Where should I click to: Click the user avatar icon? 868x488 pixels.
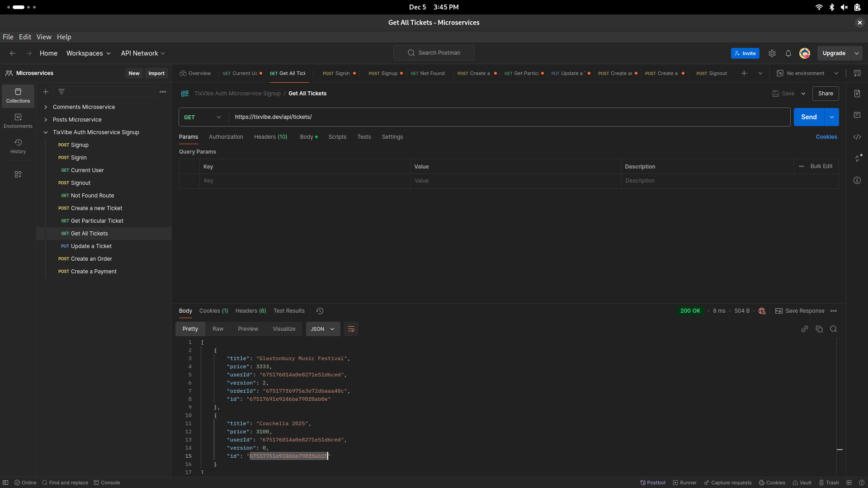[x=805, y=53]
